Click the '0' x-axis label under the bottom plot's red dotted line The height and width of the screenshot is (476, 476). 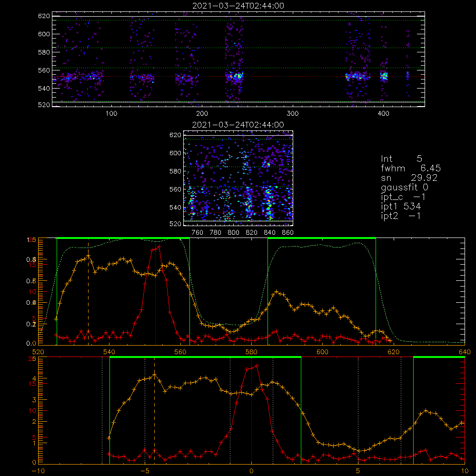251,471
